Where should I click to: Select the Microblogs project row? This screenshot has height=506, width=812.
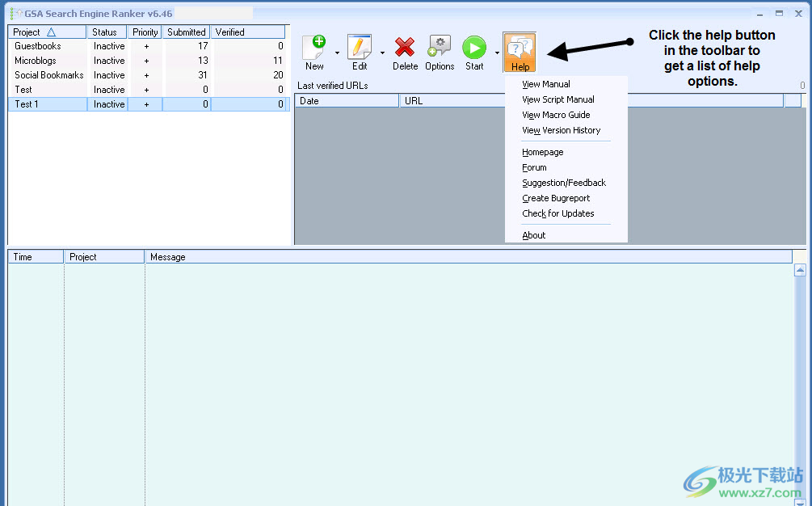149,61
